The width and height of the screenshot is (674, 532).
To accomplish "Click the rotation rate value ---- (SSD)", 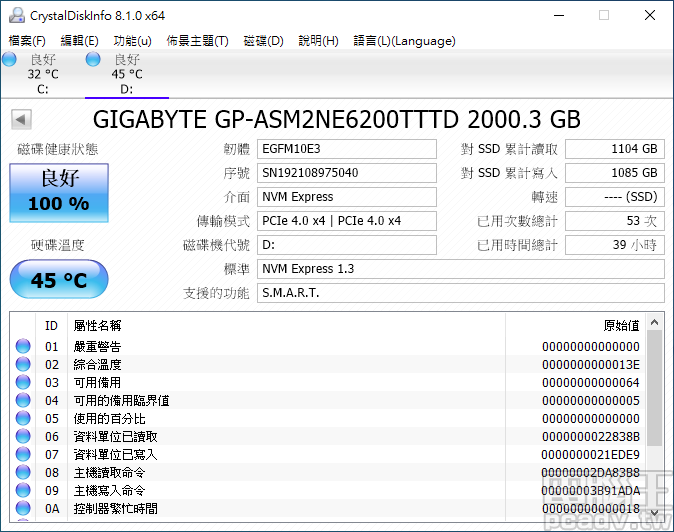I will click(x=615, y=197).
